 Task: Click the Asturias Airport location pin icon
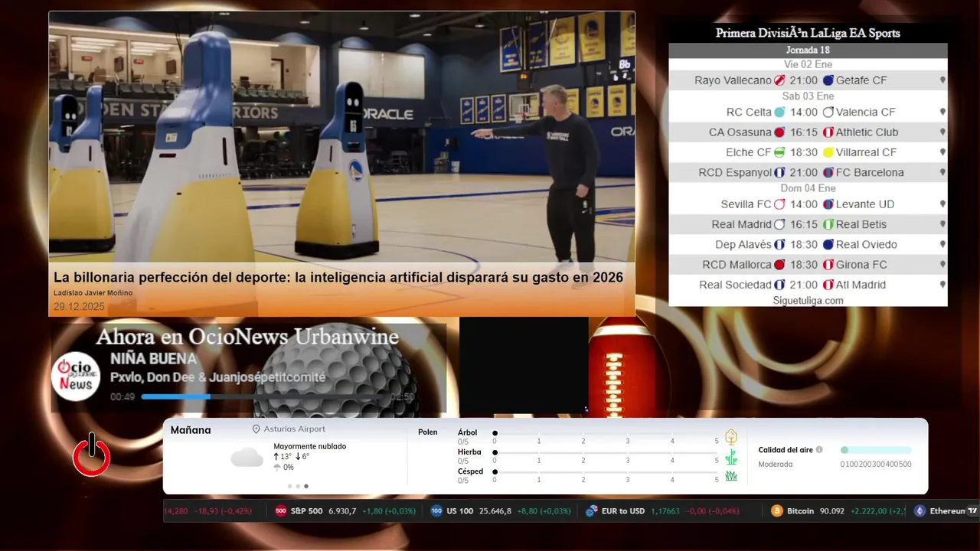coord(256,429)
